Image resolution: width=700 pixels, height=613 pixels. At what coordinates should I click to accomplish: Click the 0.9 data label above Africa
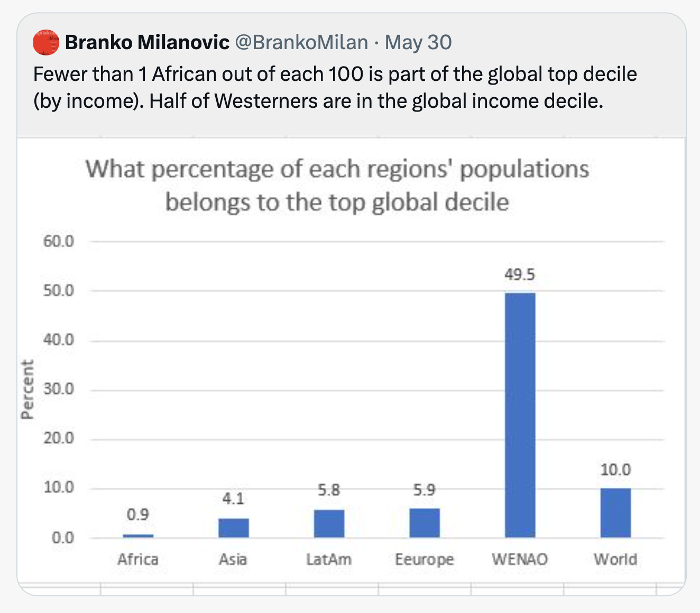[138, 514]
